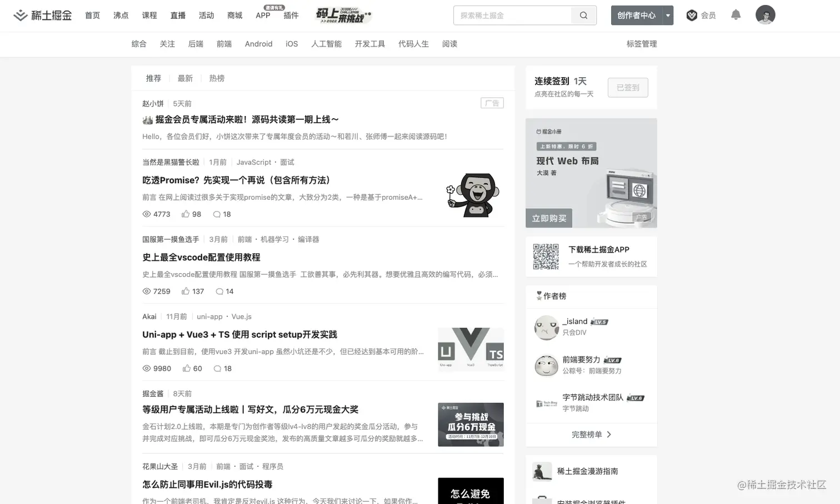Select the 关注 category tab
The height and width of the screenshot is (504, 840).
coord(167,44)
